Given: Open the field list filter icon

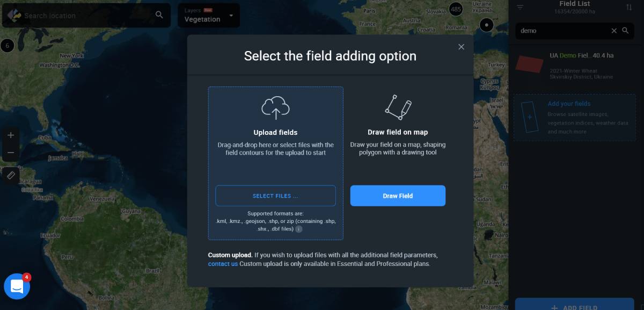Looking at the screenshot, I should [520, 7].
